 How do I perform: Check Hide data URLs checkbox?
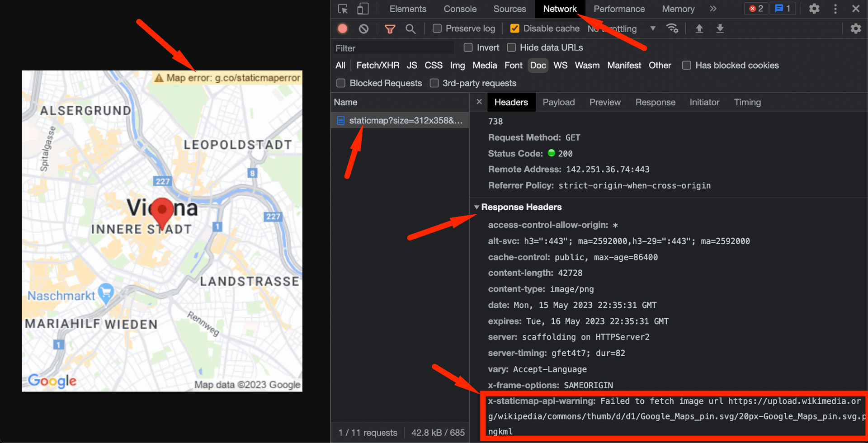[511, 47]
